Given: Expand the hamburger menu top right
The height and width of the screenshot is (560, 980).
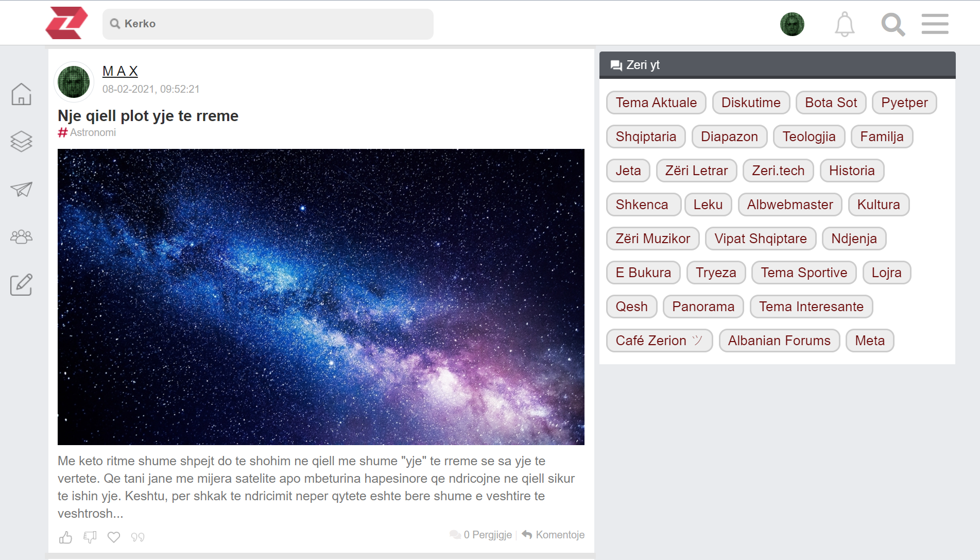Looking at the screenshot, I should (x=935, y=24).
